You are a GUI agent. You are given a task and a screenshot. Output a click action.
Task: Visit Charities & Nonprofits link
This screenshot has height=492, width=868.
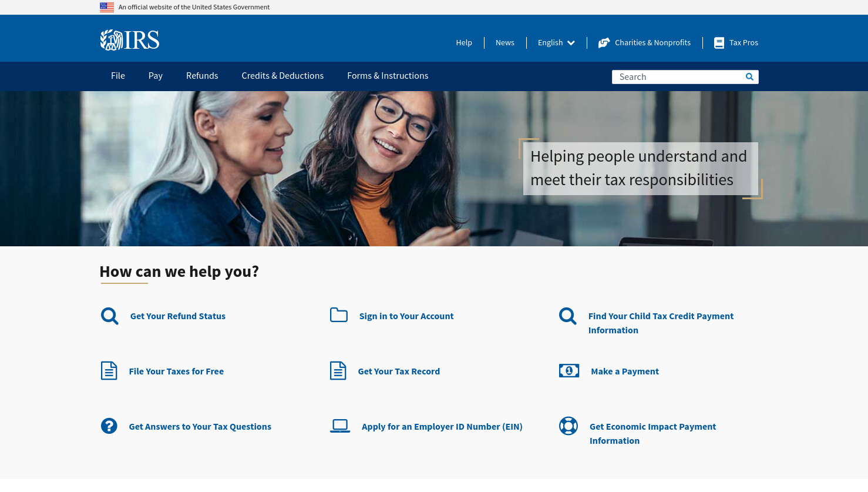point(652,43)
